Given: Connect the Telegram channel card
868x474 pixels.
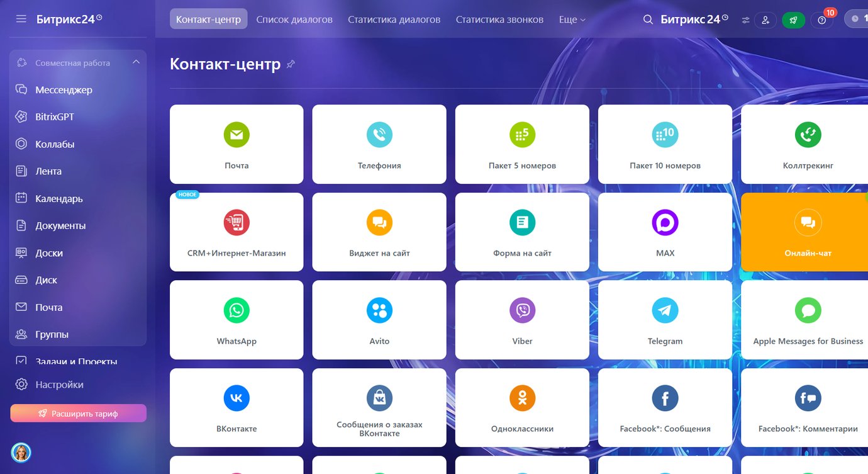Looking at the screenshot, I should (665, 320).
